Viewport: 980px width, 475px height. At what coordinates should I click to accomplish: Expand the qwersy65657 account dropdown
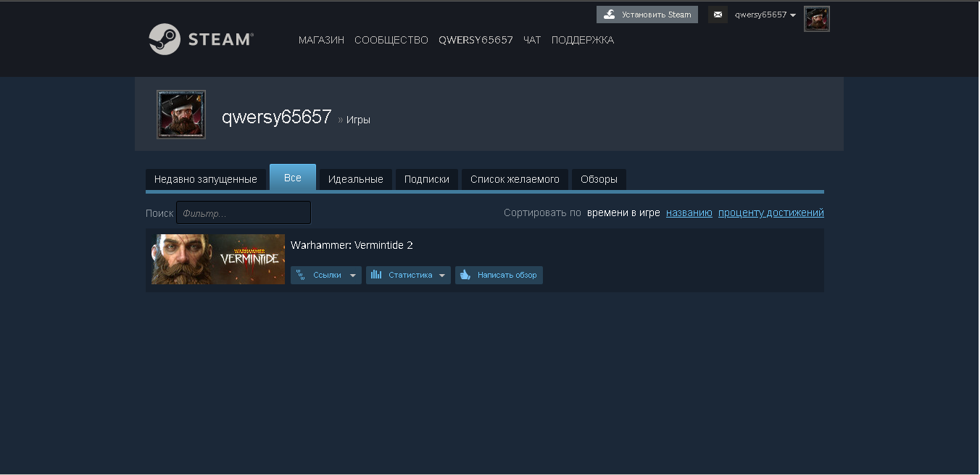pyautogui.click(x=765, y=15)
